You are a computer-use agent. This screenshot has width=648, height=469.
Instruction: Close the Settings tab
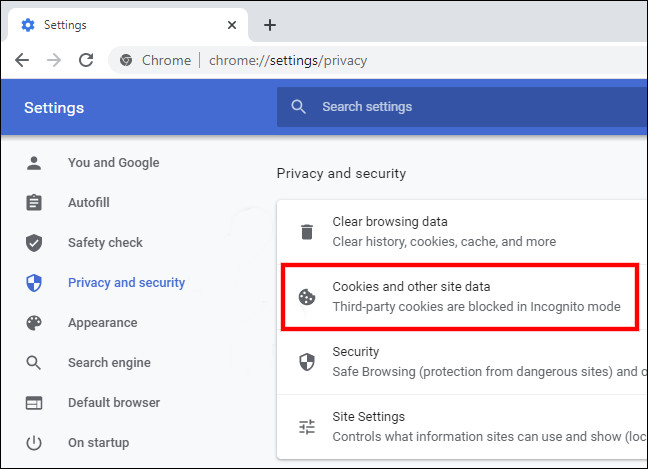point(232,25)
